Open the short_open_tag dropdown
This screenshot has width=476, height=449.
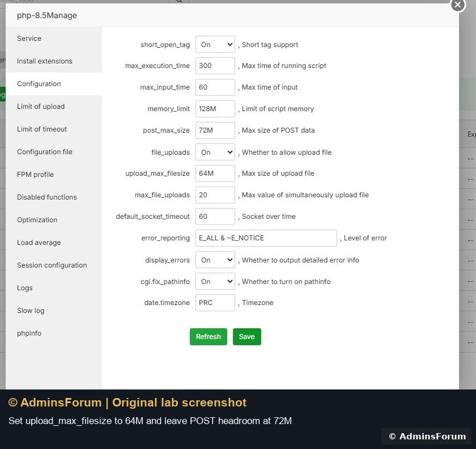(x=215, y=44)
